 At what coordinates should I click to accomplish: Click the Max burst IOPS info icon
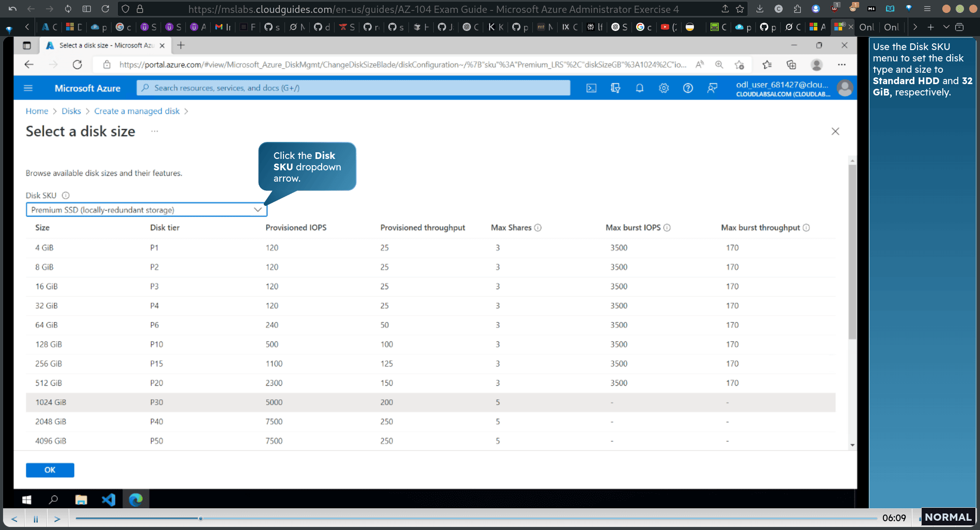[667, 228]
